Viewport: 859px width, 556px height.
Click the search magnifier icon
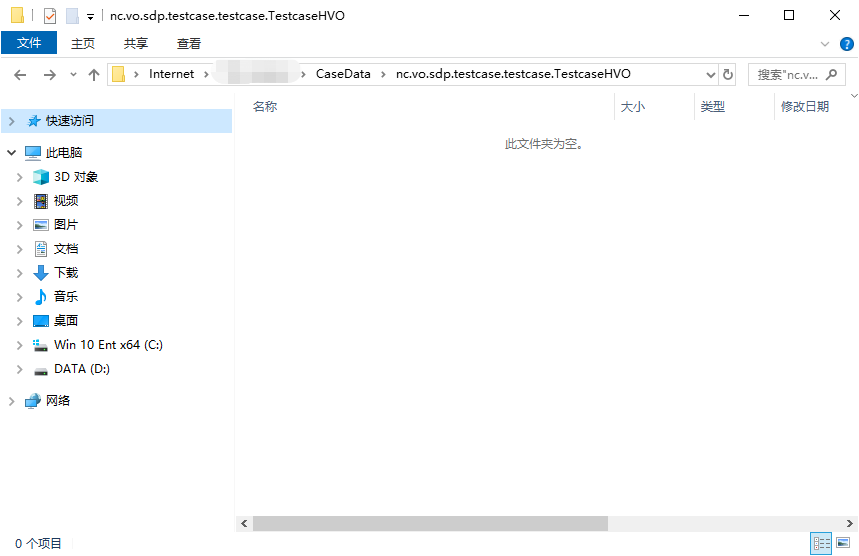point(832,74)
